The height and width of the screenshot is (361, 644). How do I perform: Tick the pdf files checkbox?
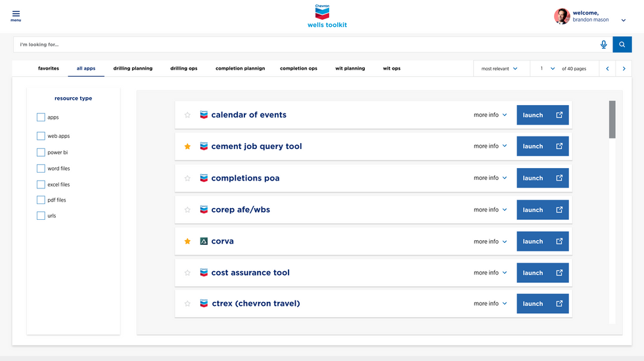[x=41, y=200]
